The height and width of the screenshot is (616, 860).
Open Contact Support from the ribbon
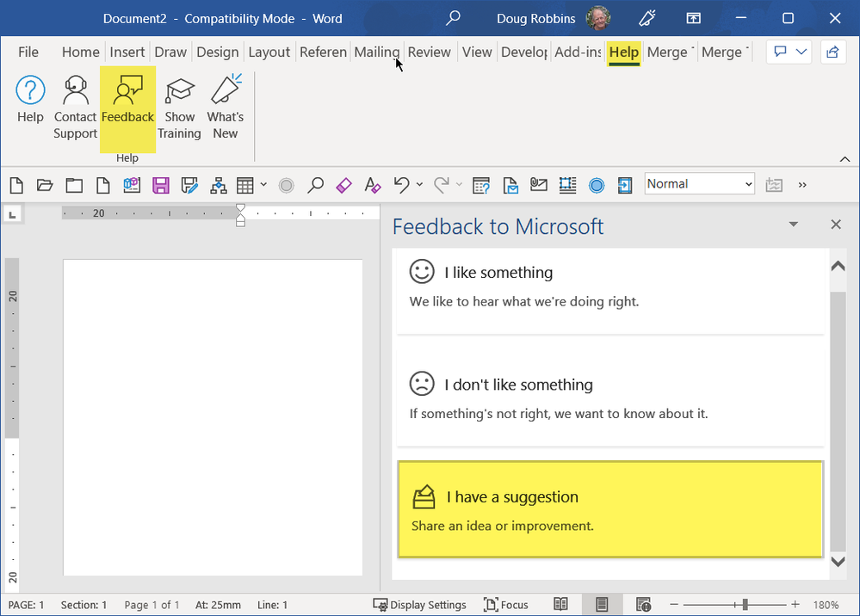75,108
